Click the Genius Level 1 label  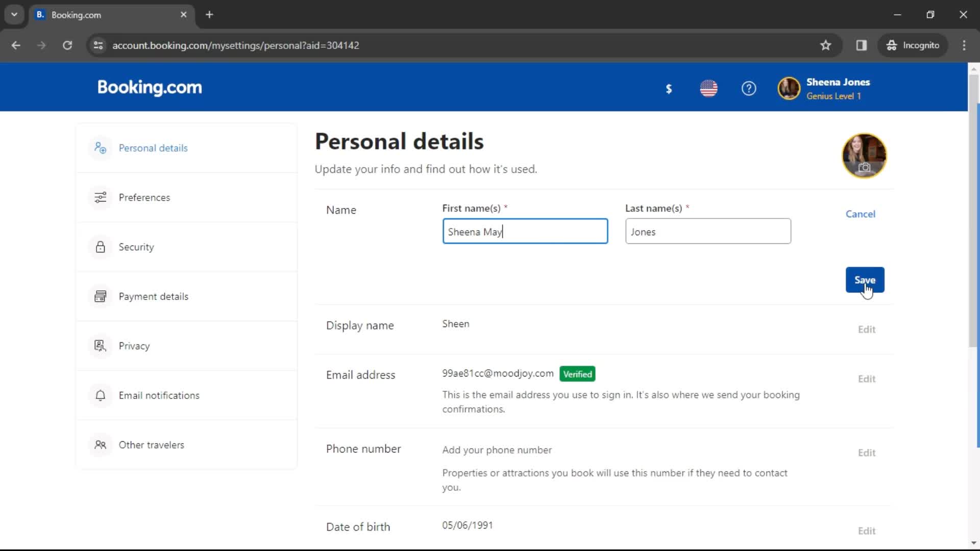pos(833,96)
